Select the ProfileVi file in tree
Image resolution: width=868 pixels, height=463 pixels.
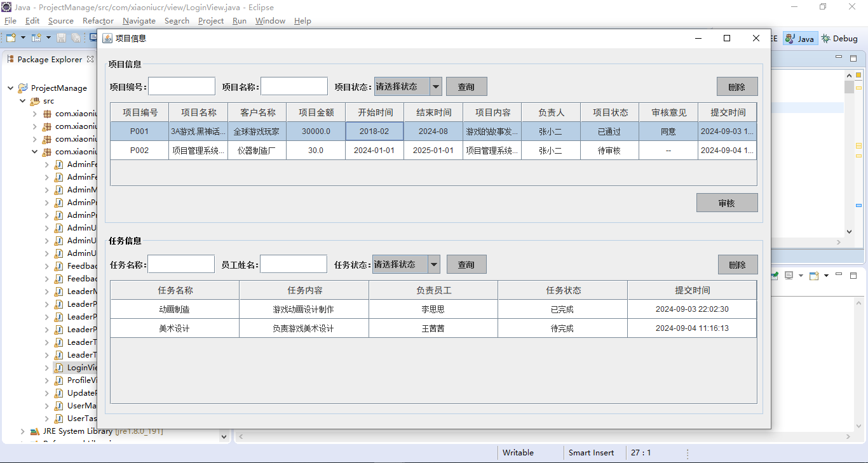(82, 380)
